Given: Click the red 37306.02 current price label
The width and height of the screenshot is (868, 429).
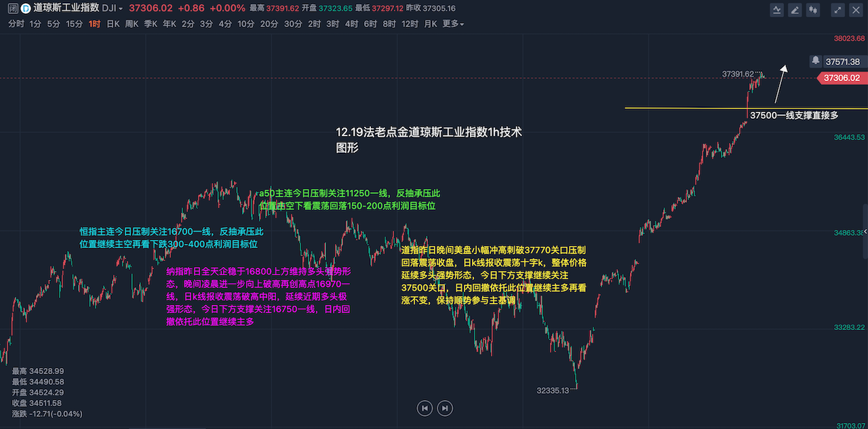Looking at the screenshot, I should (842, 78).
